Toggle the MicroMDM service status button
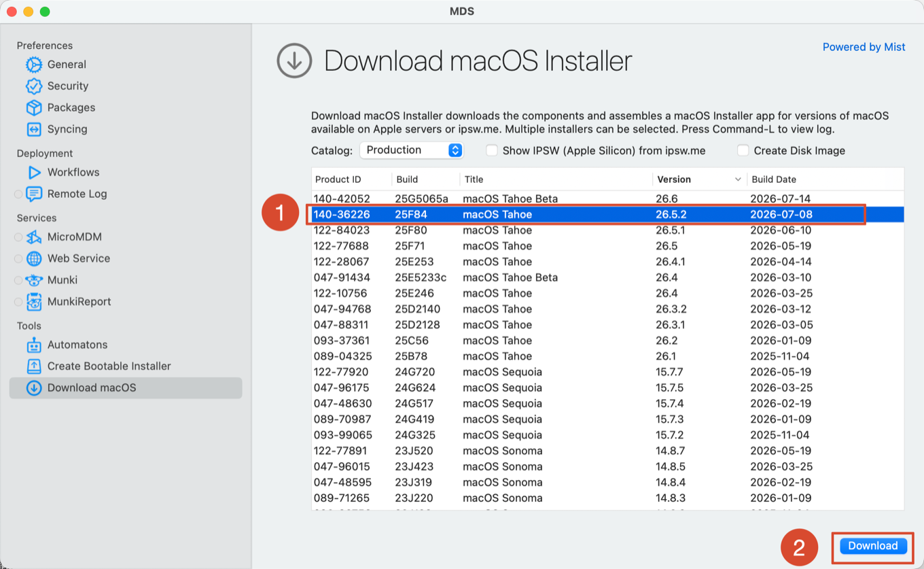This screenshot has height=569, width=924. [18, 237]
